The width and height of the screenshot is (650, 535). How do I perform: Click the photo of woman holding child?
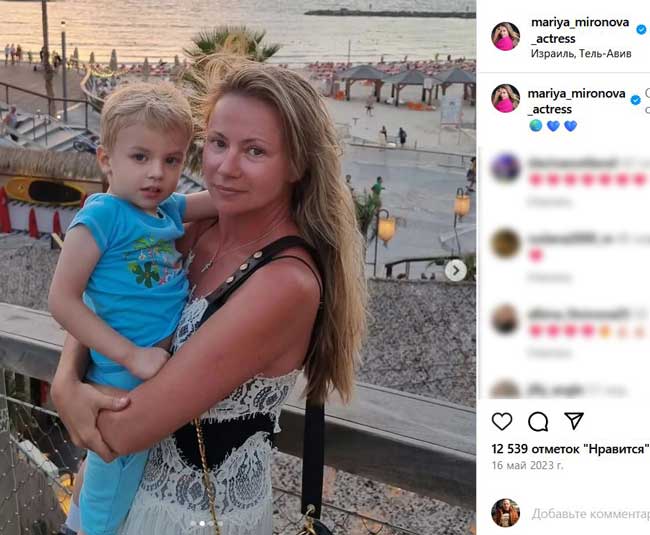tap(238, 267)
